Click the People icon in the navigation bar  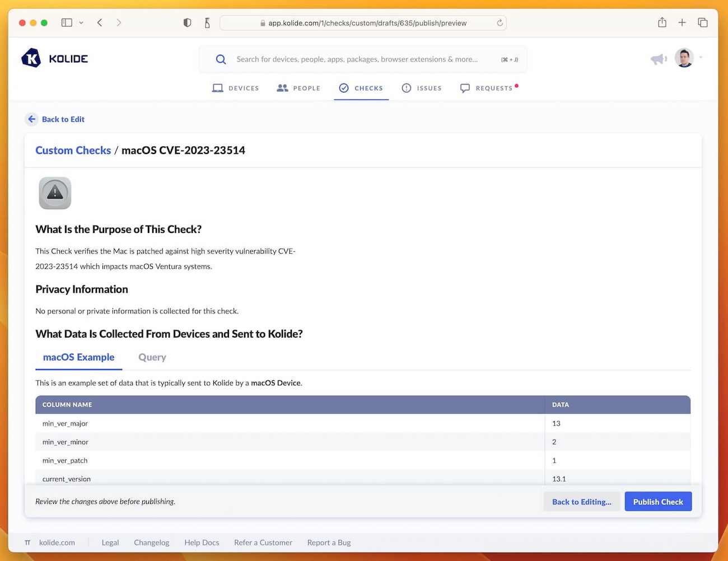pyautogui.click(x=282, y=88)
